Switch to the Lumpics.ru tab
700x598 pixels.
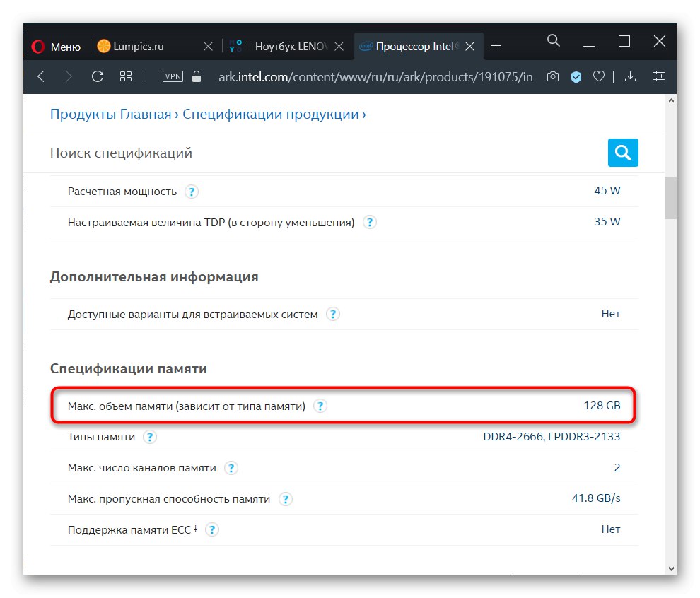point(140,47)
